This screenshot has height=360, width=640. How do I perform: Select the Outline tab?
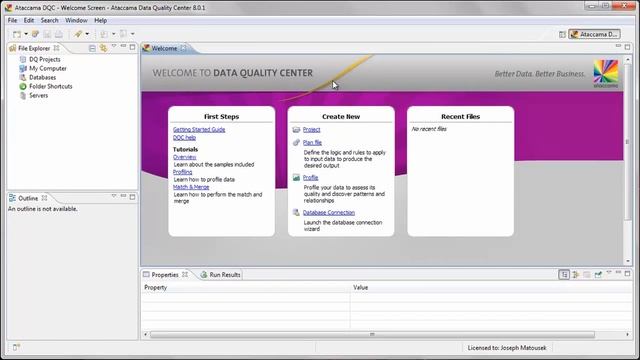[28, 198]
